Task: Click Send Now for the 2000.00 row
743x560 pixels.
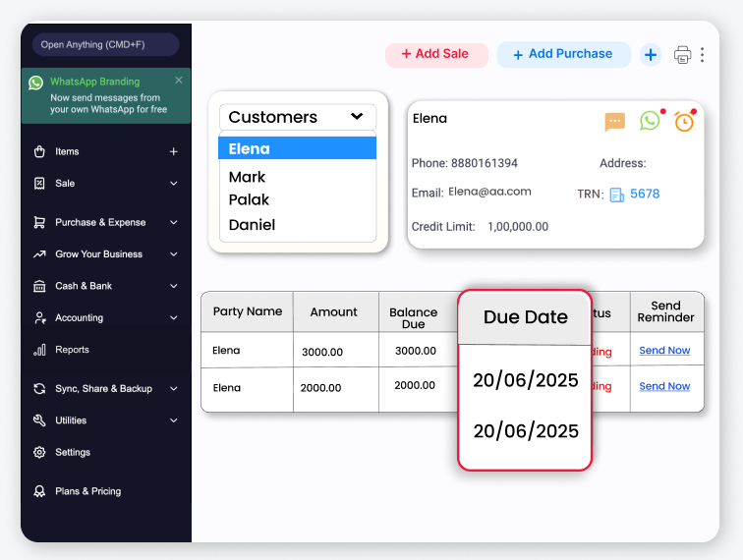Action: coord(664,386)
